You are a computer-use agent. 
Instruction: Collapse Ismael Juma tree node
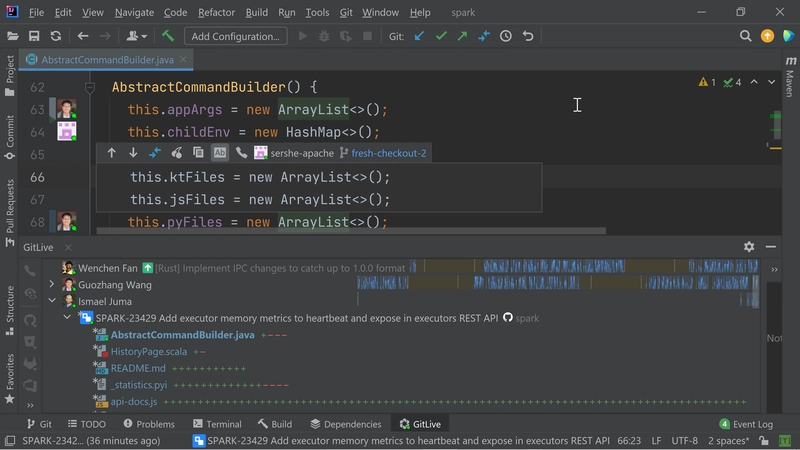coord(52,300)
